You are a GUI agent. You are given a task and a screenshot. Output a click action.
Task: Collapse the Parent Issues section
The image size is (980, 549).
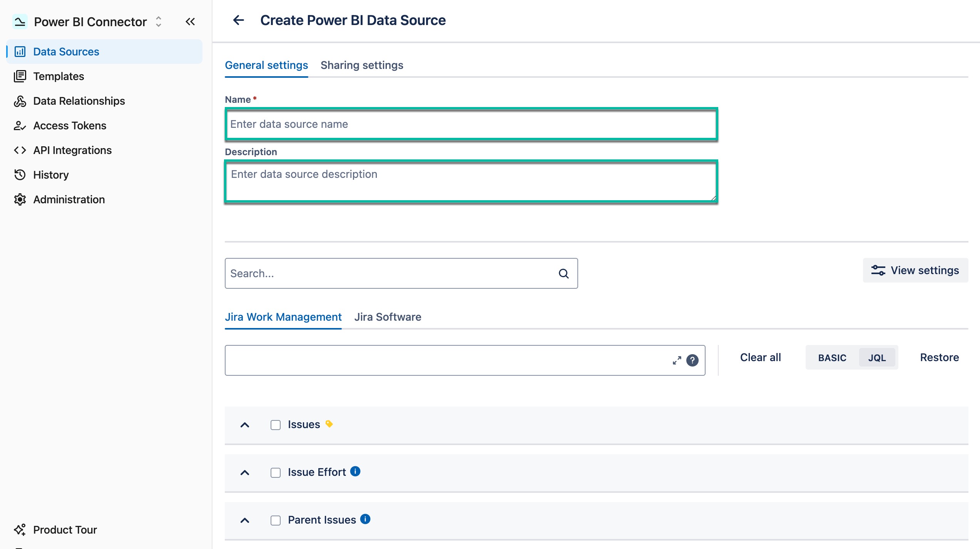245,520
